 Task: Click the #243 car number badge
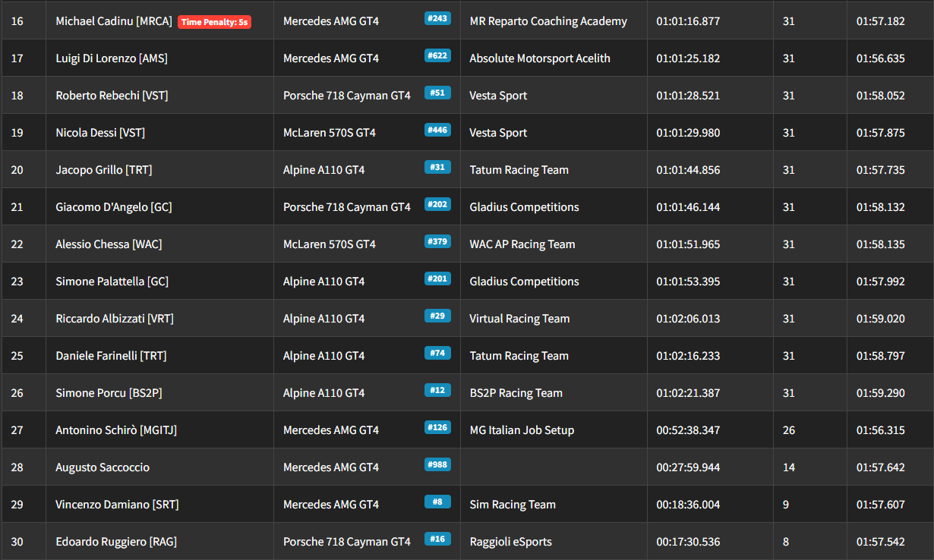tap(437, 18)
